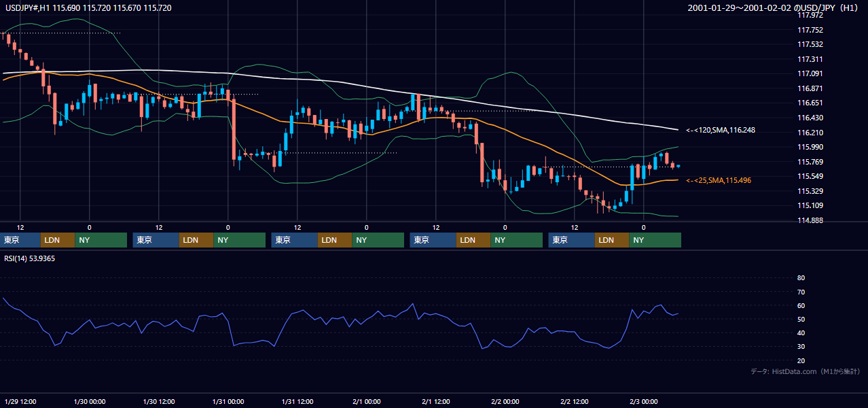The width and height of the screenshot is (868, 408).
Task: Click the 2/2 00:00 date label
Action: 505,402
